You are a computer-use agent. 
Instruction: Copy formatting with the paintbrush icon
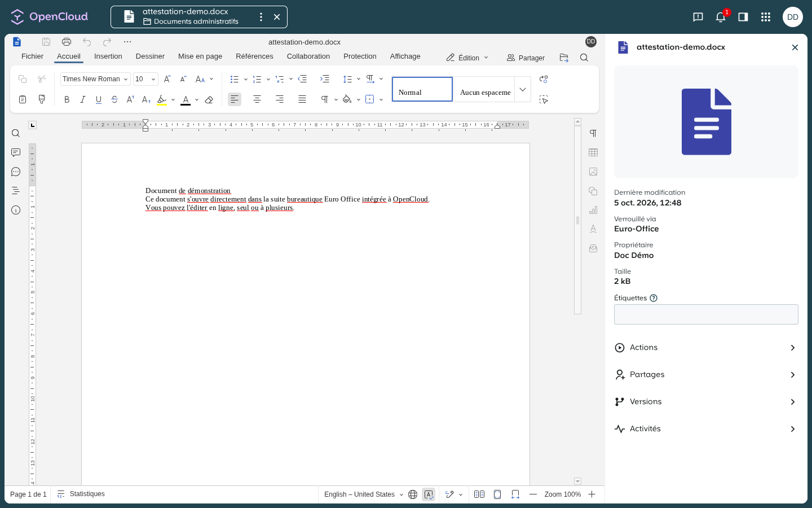(41, 99)
